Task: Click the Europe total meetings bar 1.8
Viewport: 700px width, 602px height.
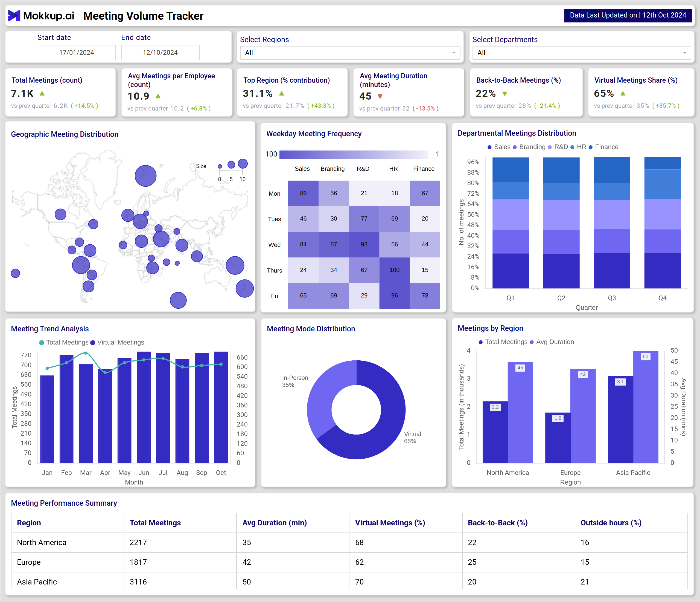Action: click(x=558, y=438)
